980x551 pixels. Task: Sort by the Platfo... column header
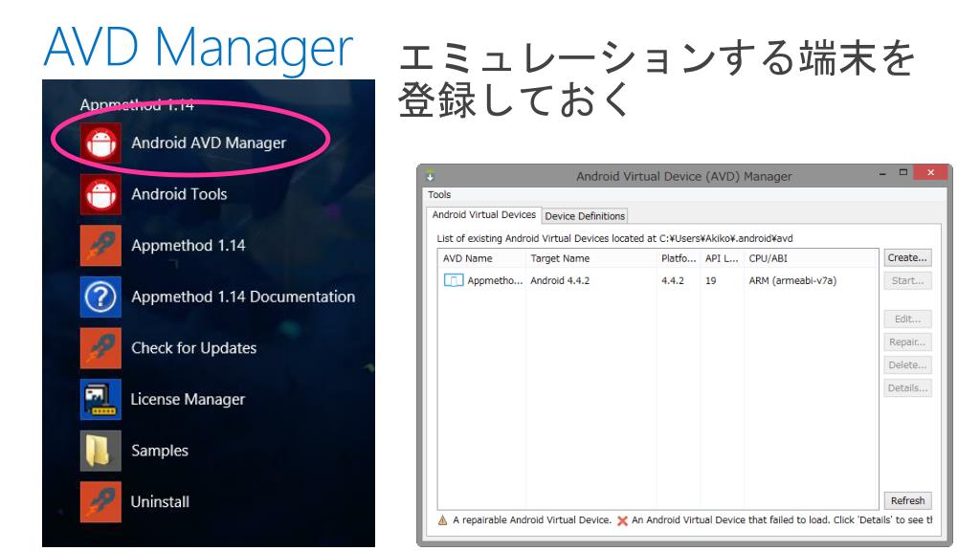tap(679, 258)
